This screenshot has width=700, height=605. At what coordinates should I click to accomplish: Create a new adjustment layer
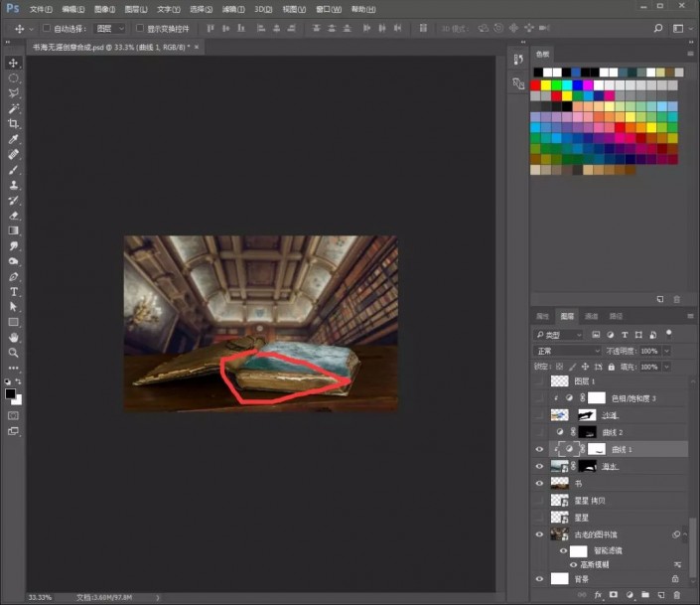630,595
